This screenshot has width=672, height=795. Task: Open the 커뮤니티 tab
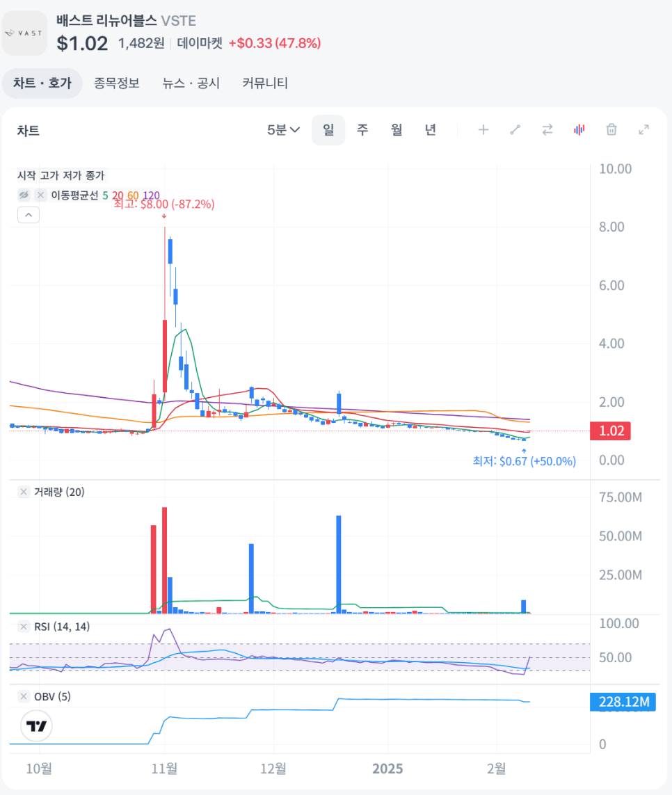pyautogui.click(x=265, y=83)
